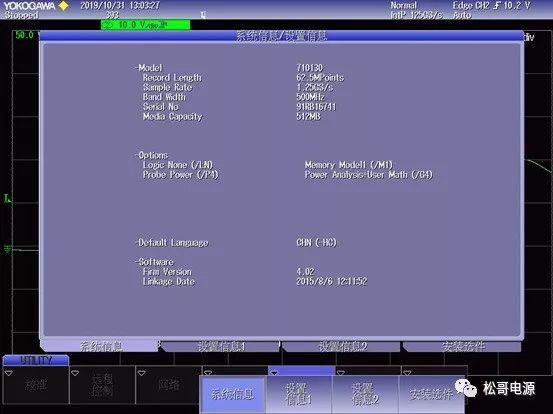
Task: Choose the highlighted 系统信息 soft key
Action: [232, 394]
